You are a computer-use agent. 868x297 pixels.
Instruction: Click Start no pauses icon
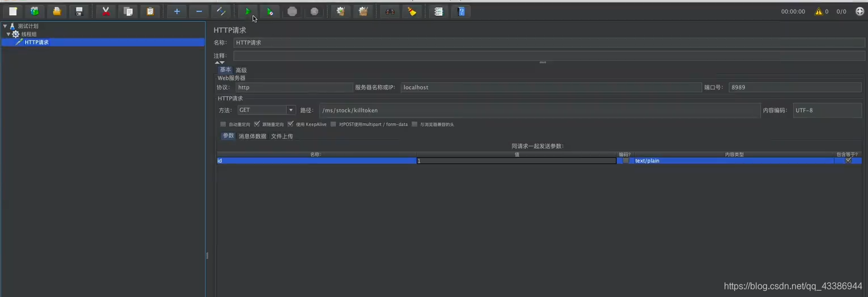270,11
